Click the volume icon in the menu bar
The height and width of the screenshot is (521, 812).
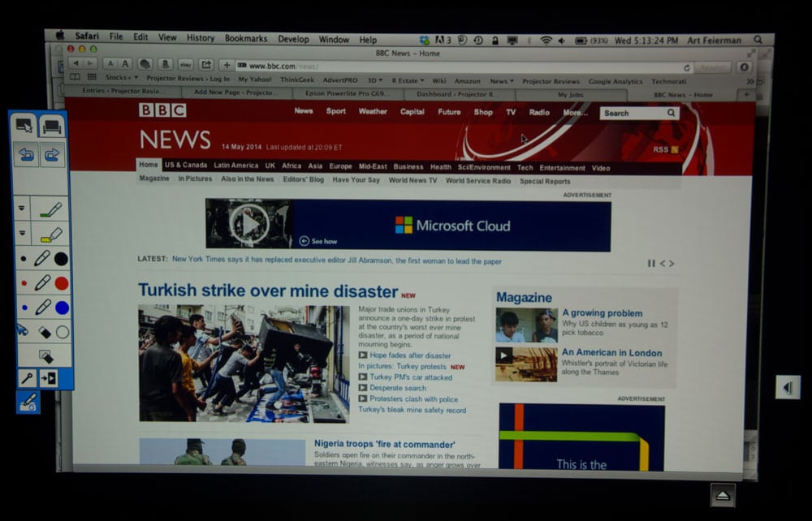(x=562, y=41)
